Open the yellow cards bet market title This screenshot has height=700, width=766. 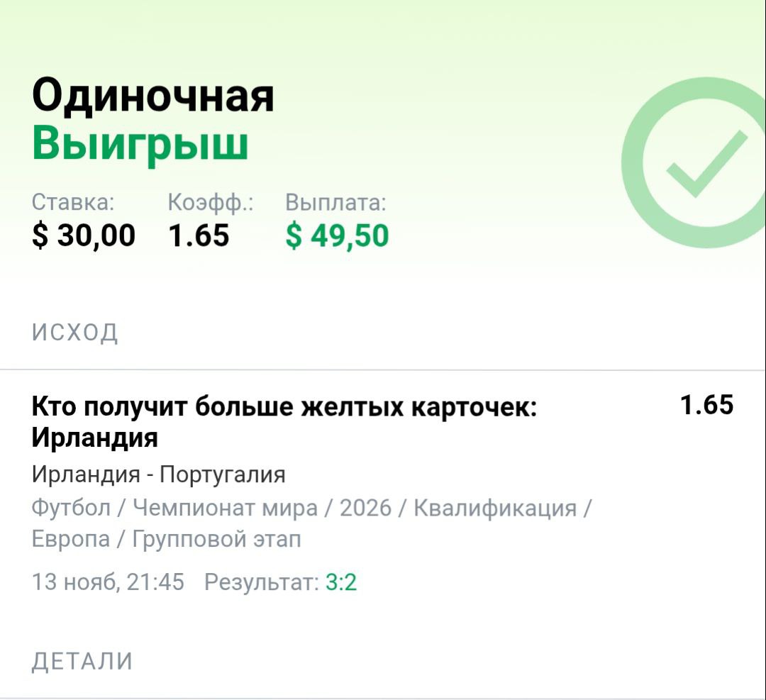284,422
